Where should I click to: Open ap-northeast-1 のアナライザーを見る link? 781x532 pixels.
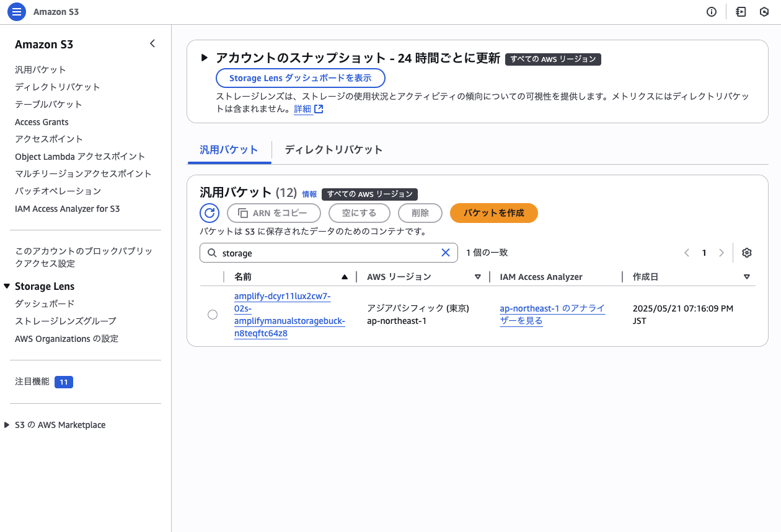tap(552, 315)
